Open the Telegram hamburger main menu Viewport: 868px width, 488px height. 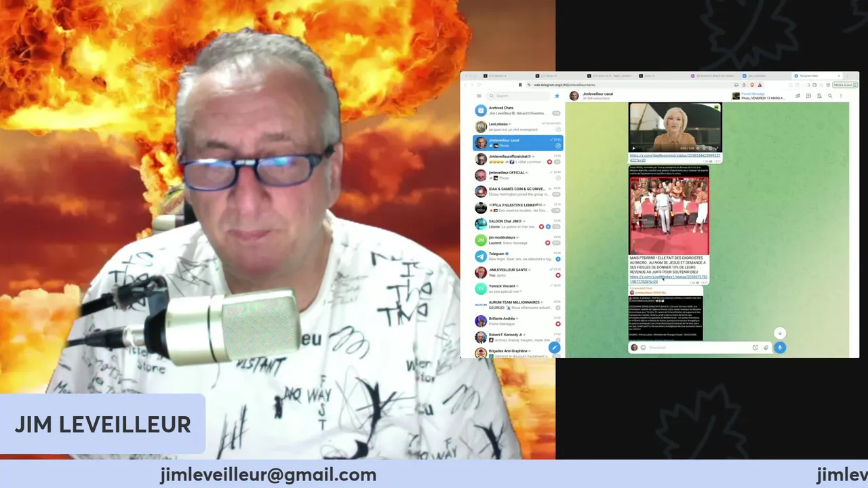(479, 96)
